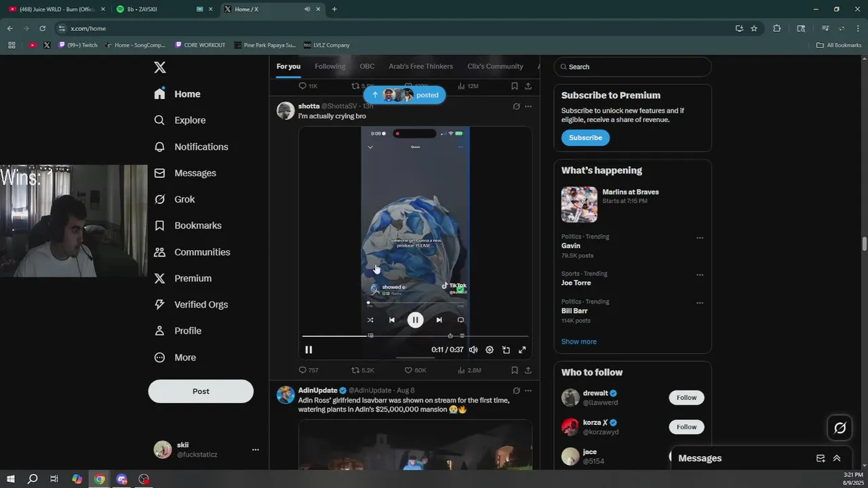Open the All Bookmarks folder
Image resolution: width=868 pixels, height=488 pixels.
click(839, 45)
